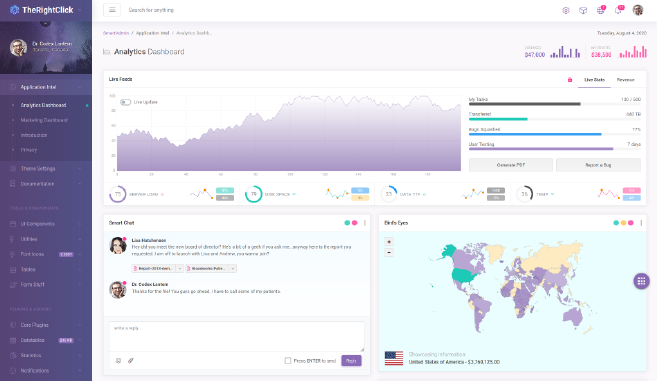Click the My Tasks progress bar

[x=555, y=104]
